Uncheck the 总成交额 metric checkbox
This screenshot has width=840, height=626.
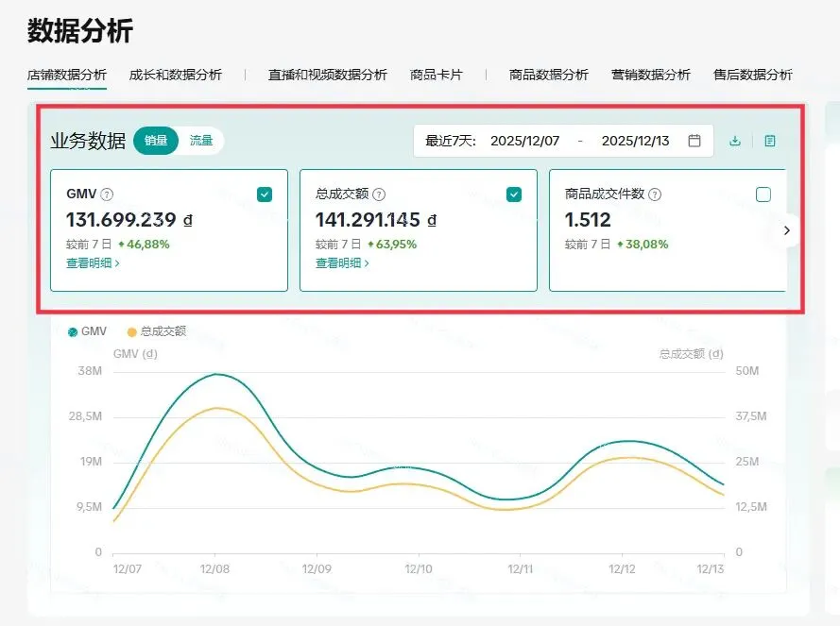pos(514,195)
